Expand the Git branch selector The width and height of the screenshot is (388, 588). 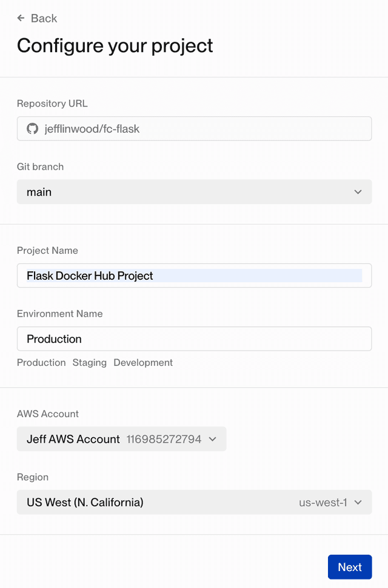pyautogui.click(x=194, y=192)
